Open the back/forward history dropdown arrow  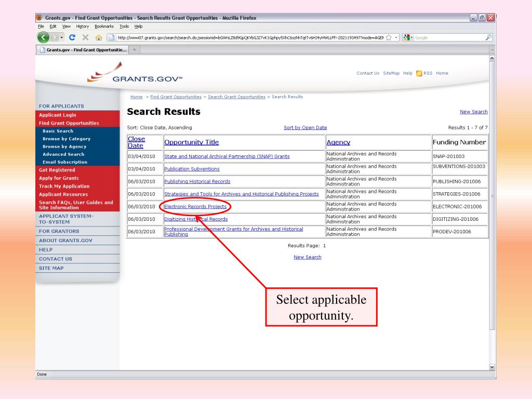pos(62,37)
